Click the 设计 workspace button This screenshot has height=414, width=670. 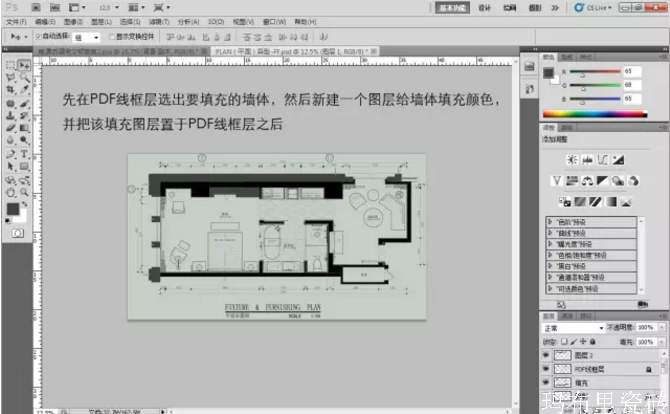coord(485,8)
